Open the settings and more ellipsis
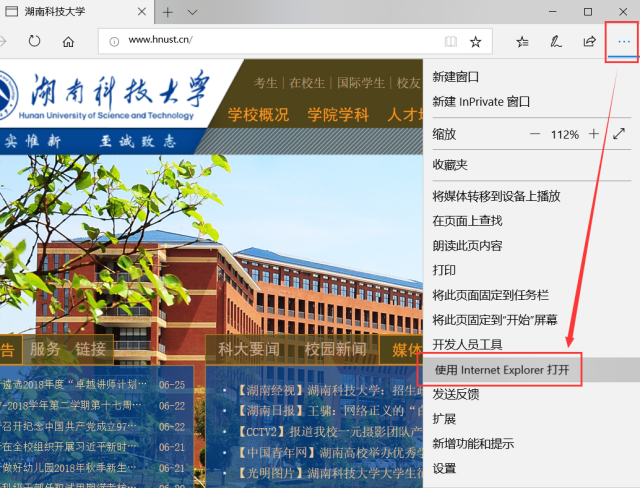This screenshot has width=640, height=488. 624,42
